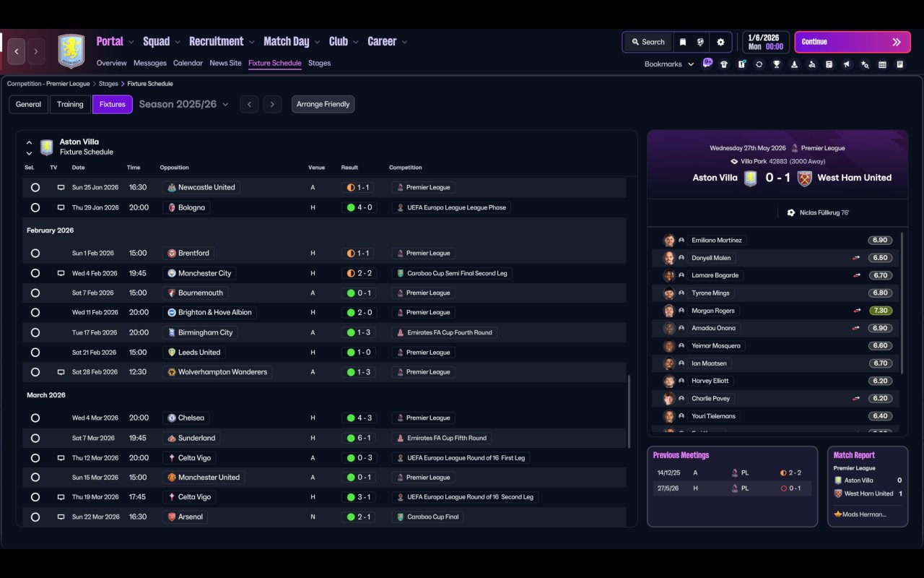Open the Overview subtab
This screenshot has width=924, height=578.
[112, 63]
